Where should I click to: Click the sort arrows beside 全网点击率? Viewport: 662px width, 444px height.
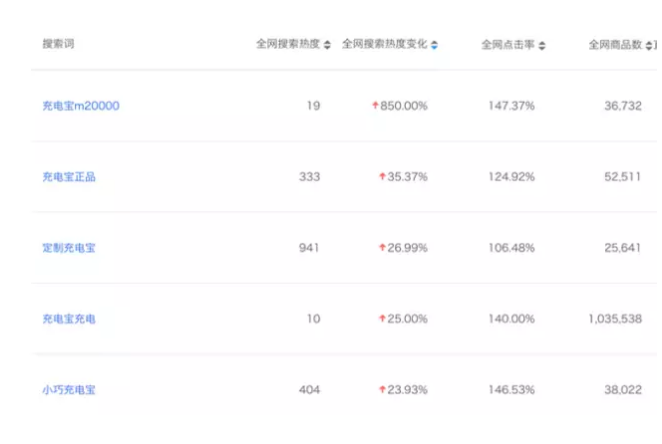(542, 46)
